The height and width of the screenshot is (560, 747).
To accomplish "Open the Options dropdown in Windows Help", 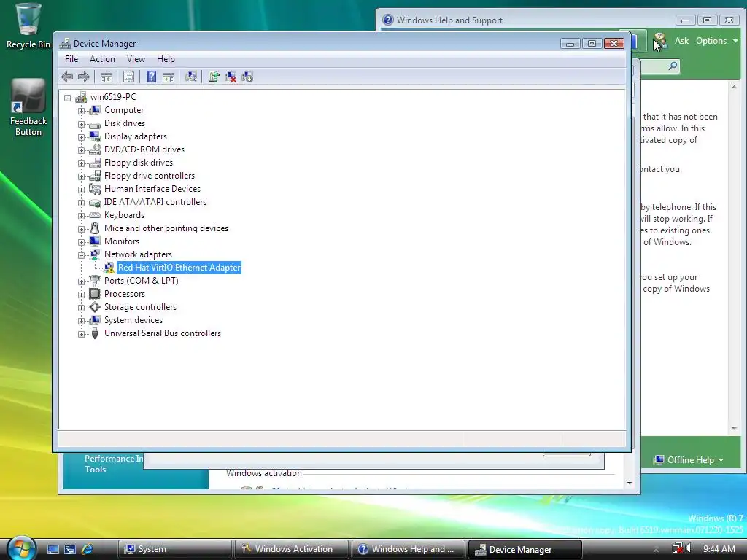I will (x=716, y=41).
